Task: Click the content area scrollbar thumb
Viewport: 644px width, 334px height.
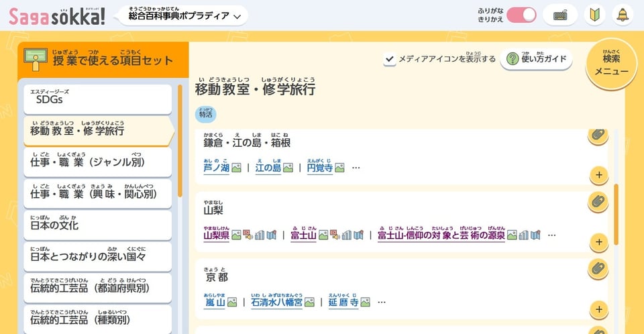Action: (x=616, y=215)
